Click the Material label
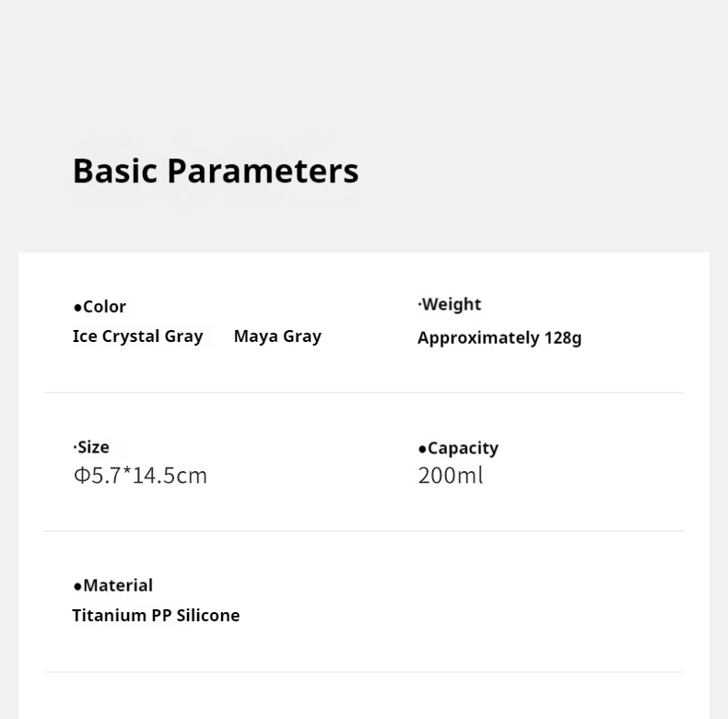This screenshot has height=719, width=728. click(118, 585)
